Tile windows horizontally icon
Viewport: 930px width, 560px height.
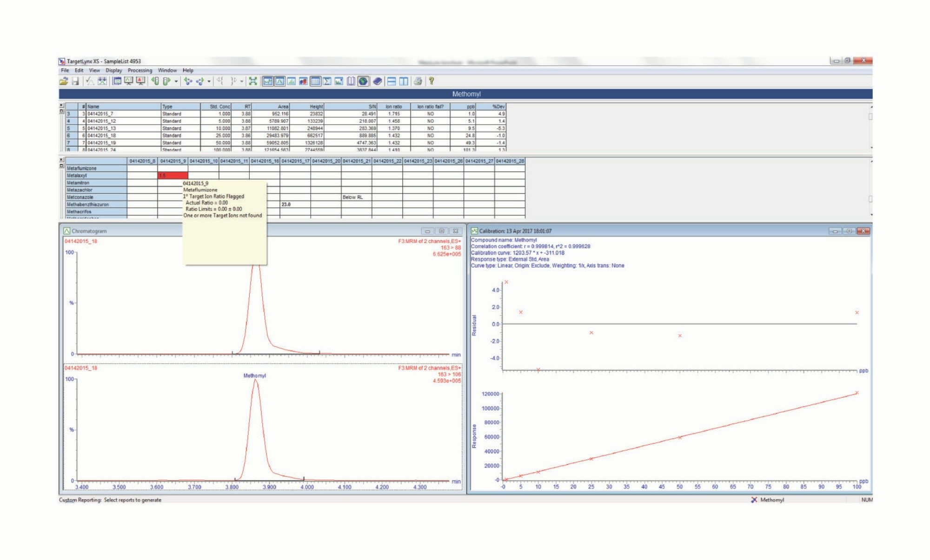click(x=392, y=81)
